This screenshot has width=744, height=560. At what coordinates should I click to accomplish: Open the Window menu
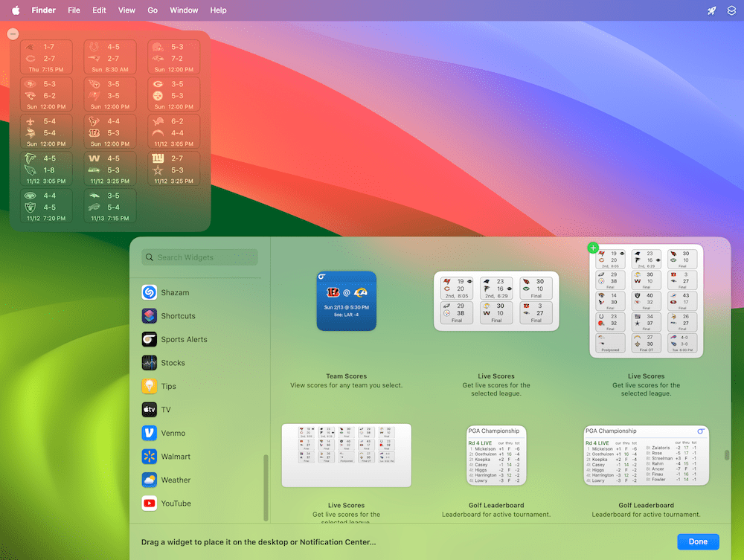click(184, 10)
